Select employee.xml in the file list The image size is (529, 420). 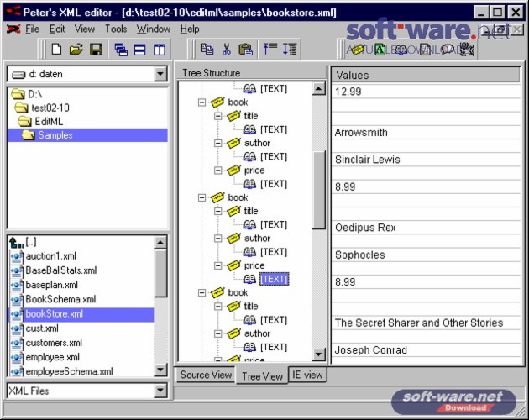point(53,357)
